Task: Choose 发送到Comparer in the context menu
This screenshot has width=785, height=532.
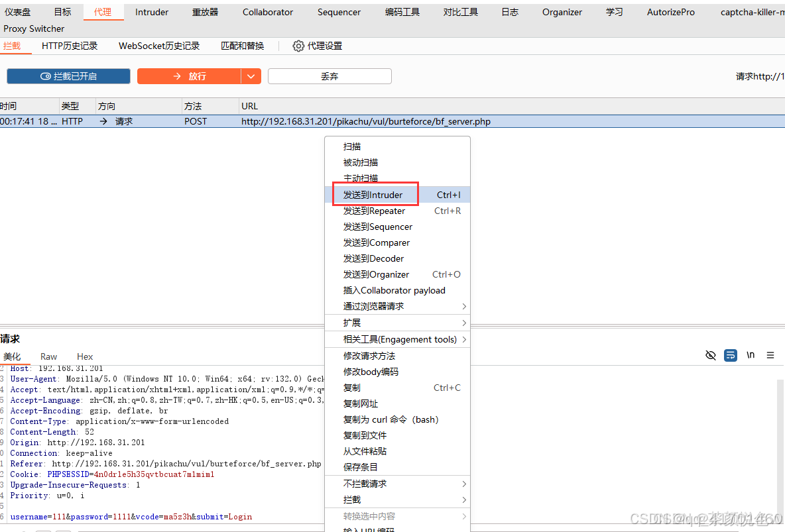Action: click(x=398, y=242)
